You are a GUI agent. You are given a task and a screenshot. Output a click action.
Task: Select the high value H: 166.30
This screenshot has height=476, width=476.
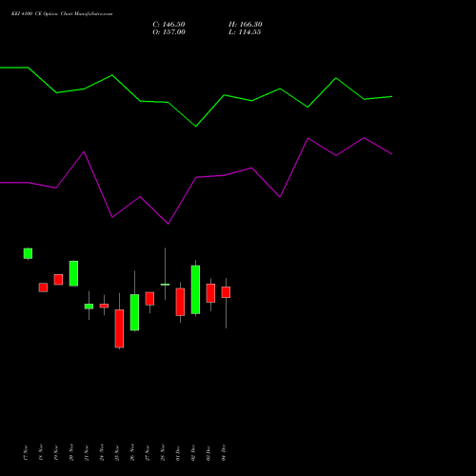click(x=246, y=25)
